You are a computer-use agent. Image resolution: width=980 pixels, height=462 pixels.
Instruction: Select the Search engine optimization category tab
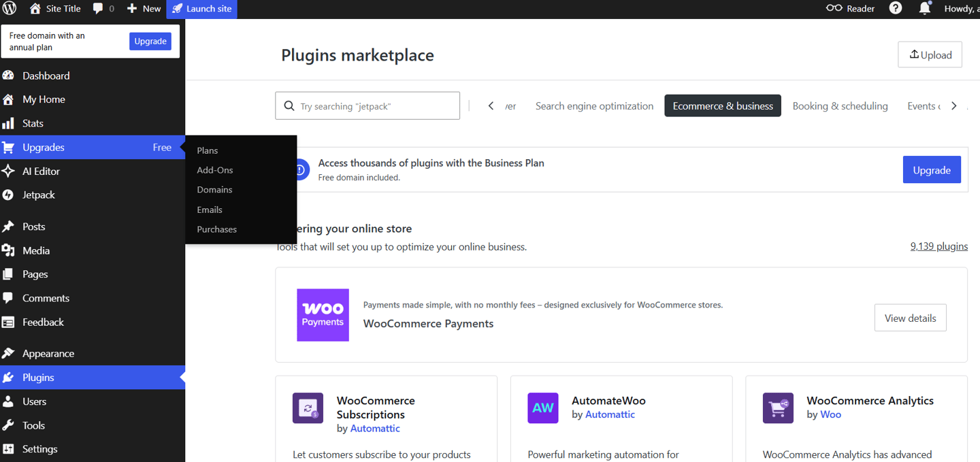pyautogui.click(x=593, y=105)
